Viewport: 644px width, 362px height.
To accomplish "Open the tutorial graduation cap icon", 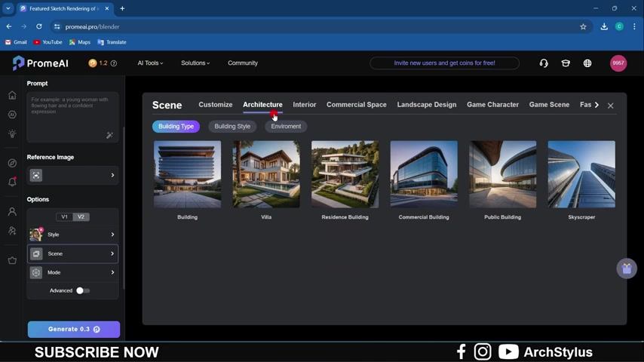I will pyautogui.click(x=566, y=63).
